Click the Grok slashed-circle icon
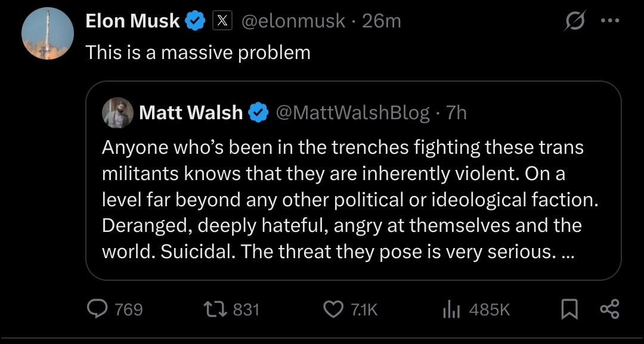 click(x=574, y=22)
